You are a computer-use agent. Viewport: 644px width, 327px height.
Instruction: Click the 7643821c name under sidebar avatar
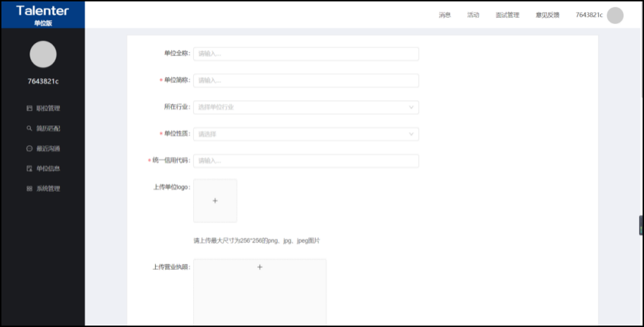click(43, 81)
